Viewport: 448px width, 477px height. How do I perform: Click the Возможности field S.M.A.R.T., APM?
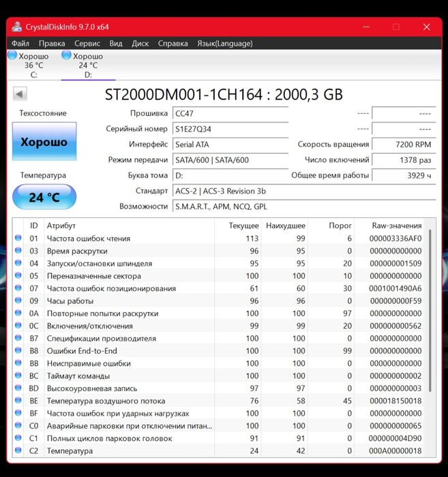coord(304,206)
